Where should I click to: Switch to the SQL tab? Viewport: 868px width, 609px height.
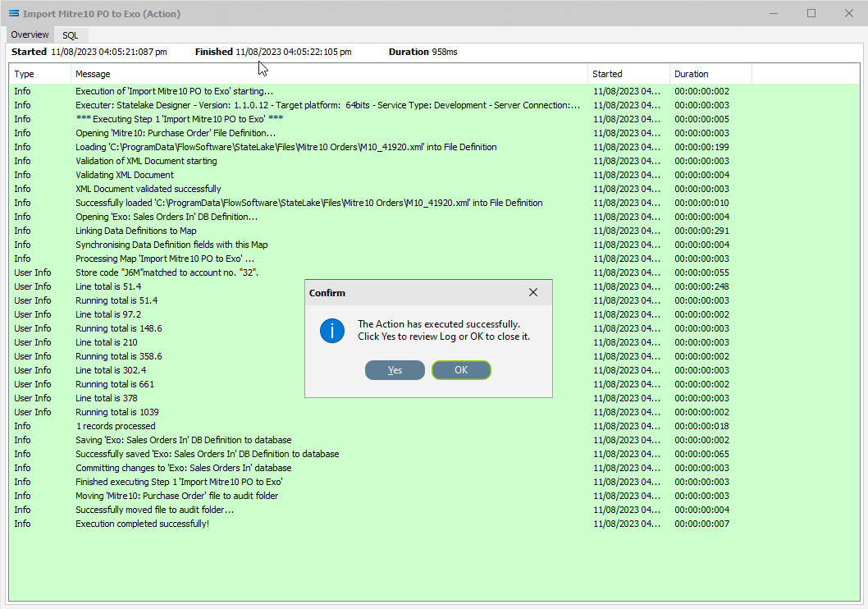(x=71, y=34)
